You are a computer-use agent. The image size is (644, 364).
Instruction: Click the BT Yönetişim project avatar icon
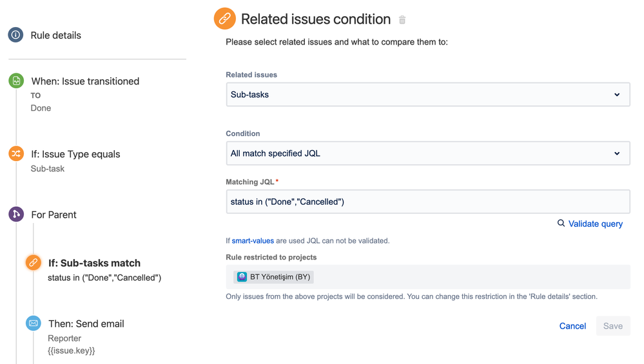coord(242,277)
